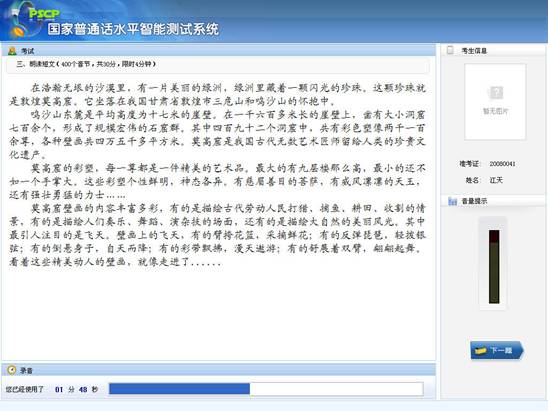Click the examinee photo thumbnail 暂无图片
The width and height of the screenshot is (548, 411).
tap(495, 102)
